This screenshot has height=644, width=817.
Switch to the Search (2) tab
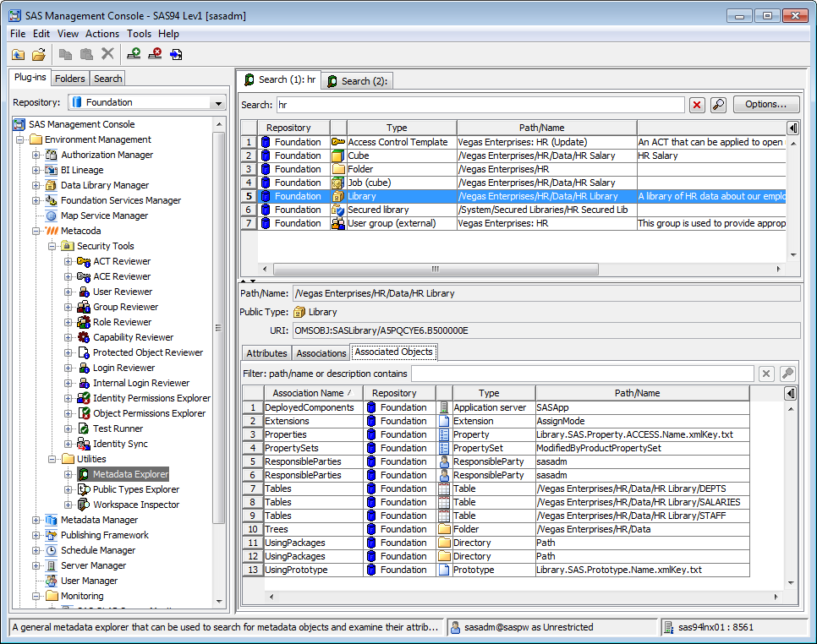(x=357, y=81)
